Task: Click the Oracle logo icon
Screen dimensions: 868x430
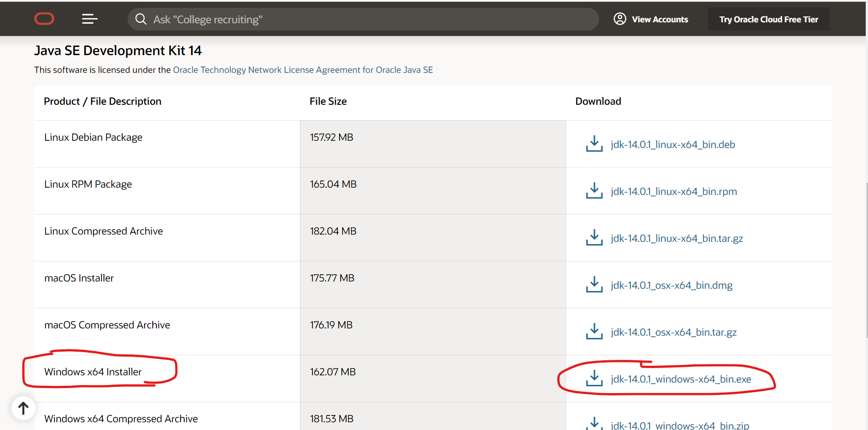Action: pos(44,19)
